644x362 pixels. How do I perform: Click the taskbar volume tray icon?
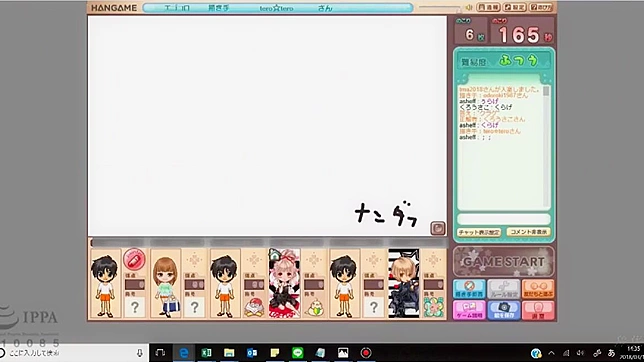tap(580, 353)
